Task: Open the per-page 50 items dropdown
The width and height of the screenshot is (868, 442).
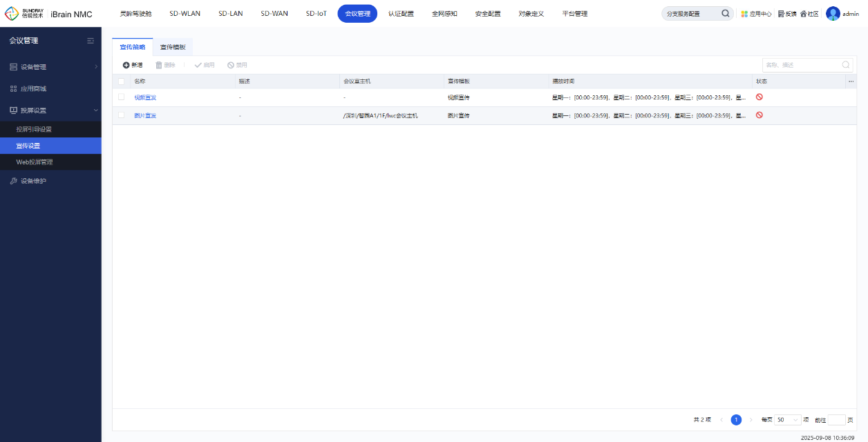Action: (x=787, y=420)
